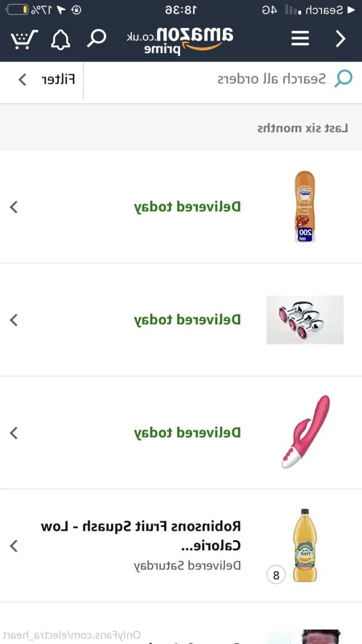The width and height of the screenshot is (362, 644).
Task: Open the hamburger menu
Action: [300, 39]
